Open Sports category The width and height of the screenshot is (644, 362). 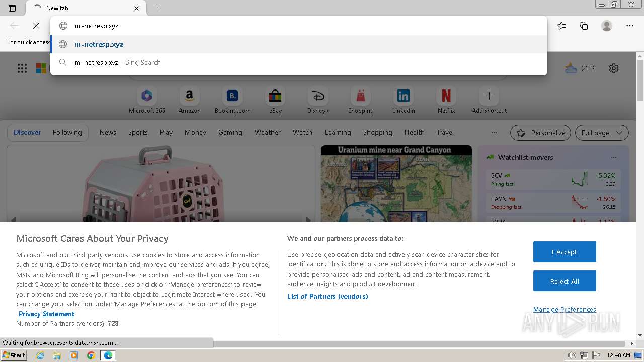pos(138,132)
